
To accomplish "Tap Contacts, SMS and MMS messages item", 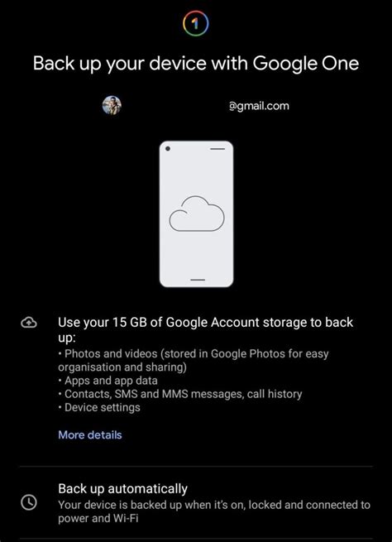I will (180, 394).
